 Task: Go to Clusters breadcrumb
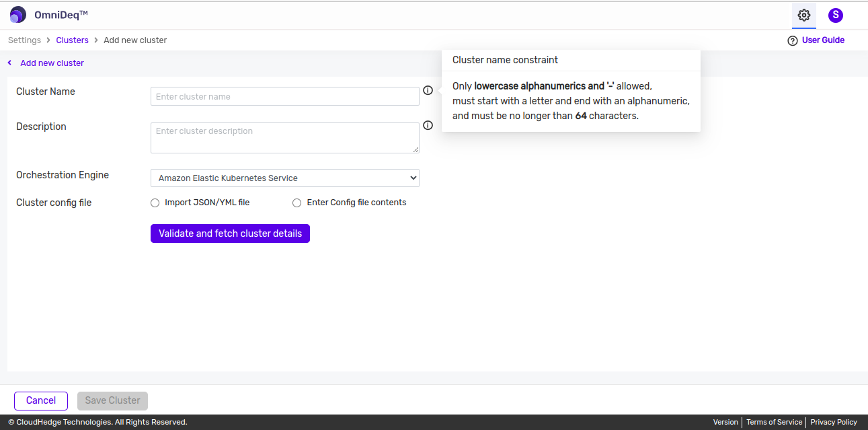pyautogui.click(x=72, y=40)
